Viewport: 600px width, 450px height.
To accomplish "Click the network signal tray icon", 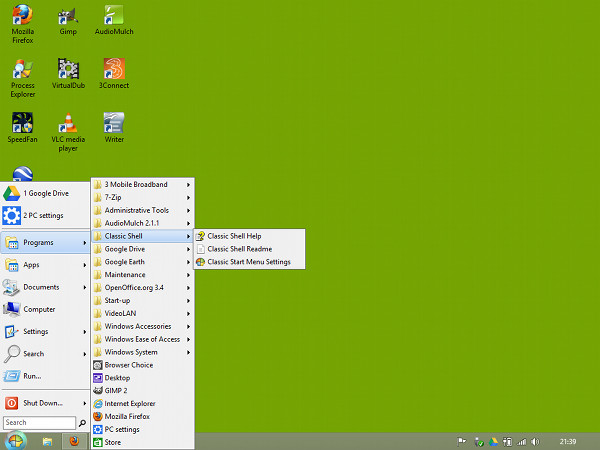I will (522, 442).
